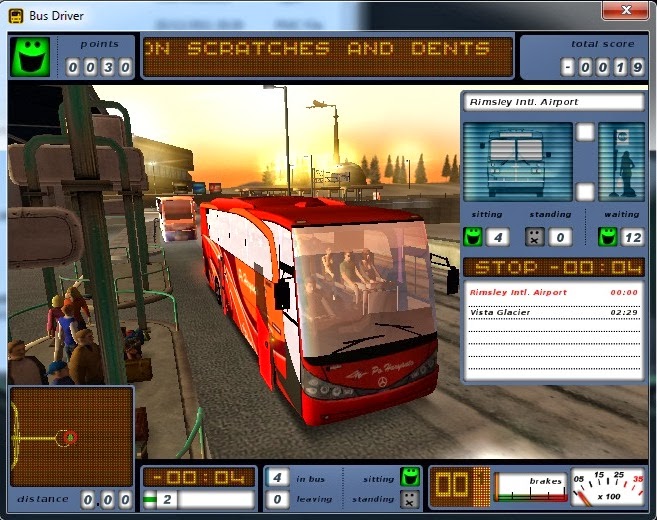This screenshot has width=657, height=520.
Task: Click the Bus Driver title bar app icon
Action: [x=16, y=16]
